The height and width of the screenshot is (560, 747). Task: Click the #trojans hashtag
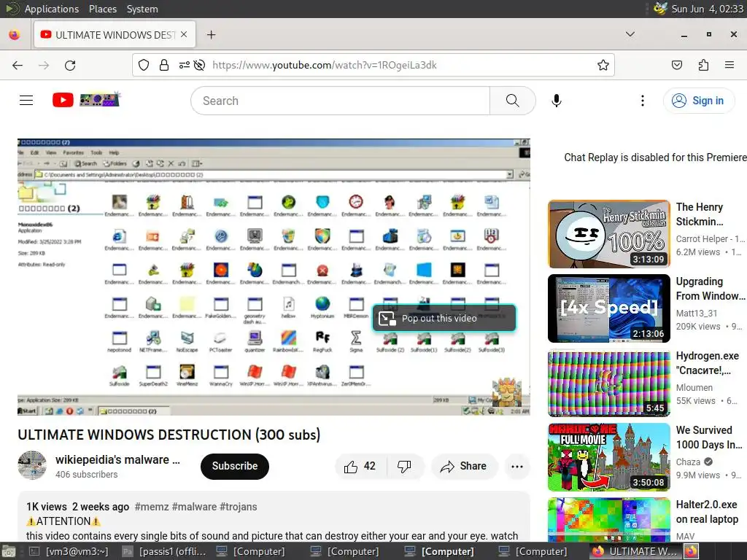[x=239, y=507]
